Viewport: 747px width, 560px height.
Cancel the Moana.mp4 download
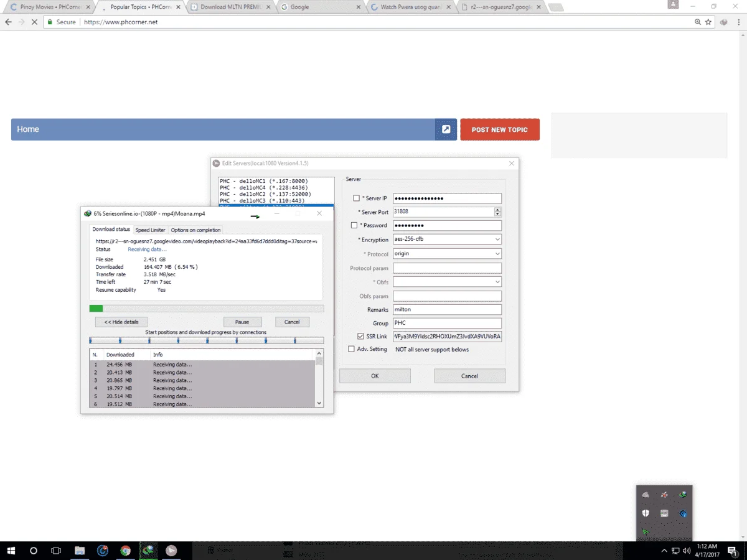tap(292, 322)
